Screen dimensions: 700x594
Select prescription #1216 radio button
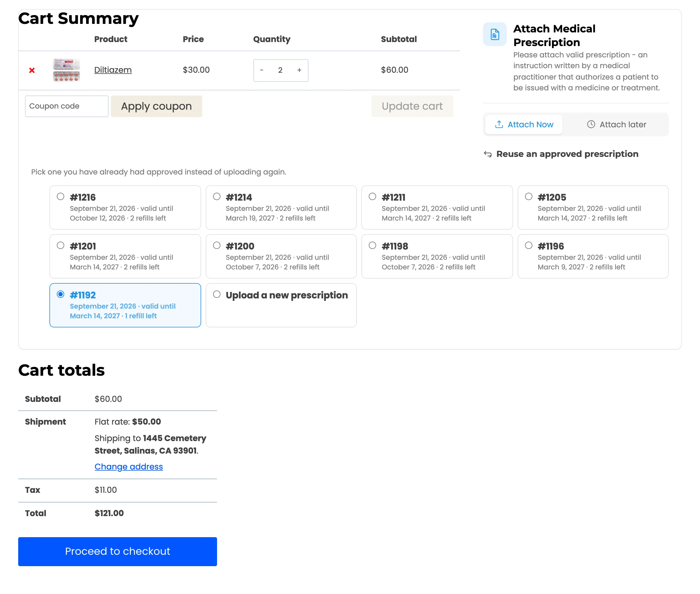61,196
